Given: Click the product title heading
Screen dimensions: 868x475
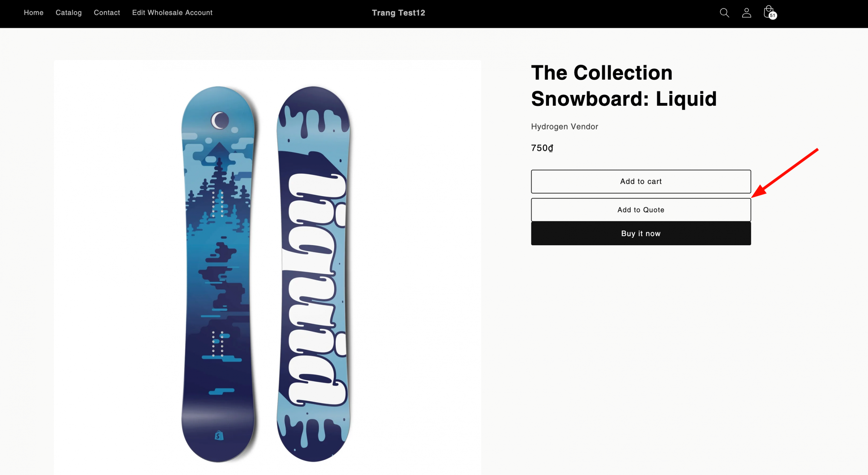Looking at the screenshot, I should pos(624,85).
